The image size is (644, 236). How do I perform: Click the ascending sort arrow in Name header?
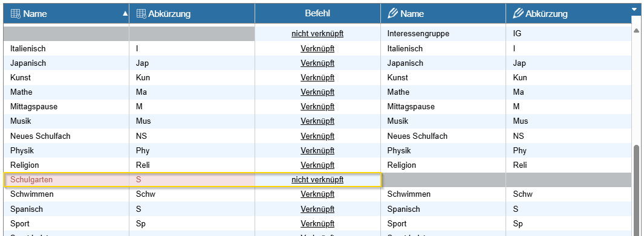click(125, 13)
